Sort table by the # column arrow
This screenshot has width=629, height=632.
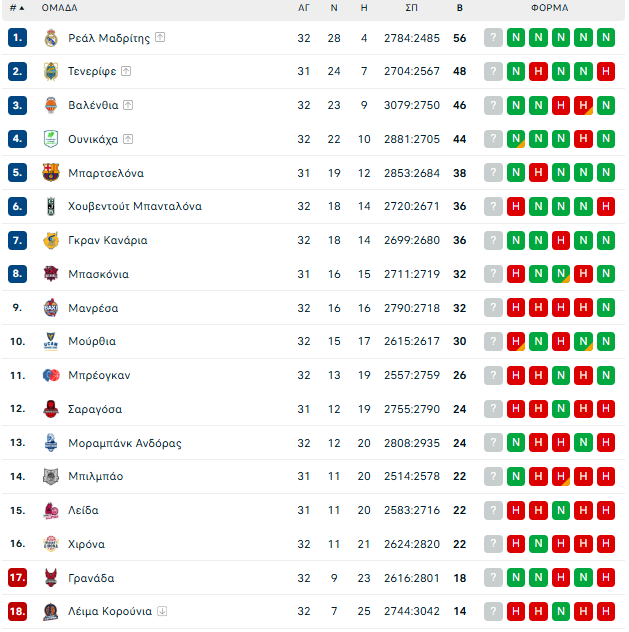pyautogui.click(x=17, y=8)
